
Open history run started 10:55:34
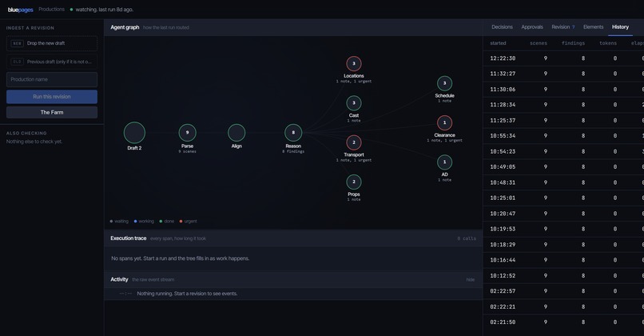(563, 136)
